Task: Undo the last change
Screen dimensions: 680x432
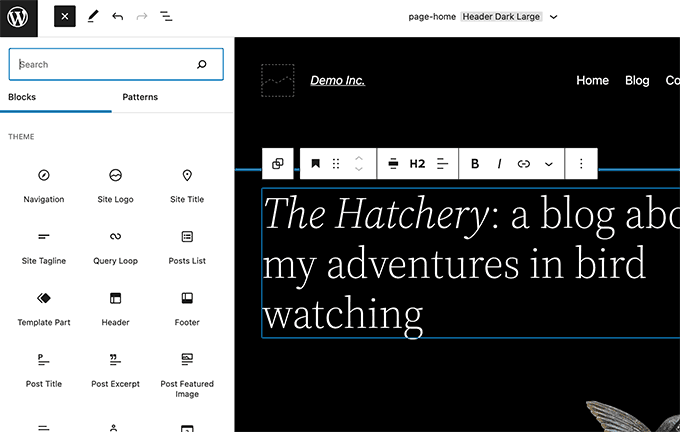Action: tap(118, 17)
